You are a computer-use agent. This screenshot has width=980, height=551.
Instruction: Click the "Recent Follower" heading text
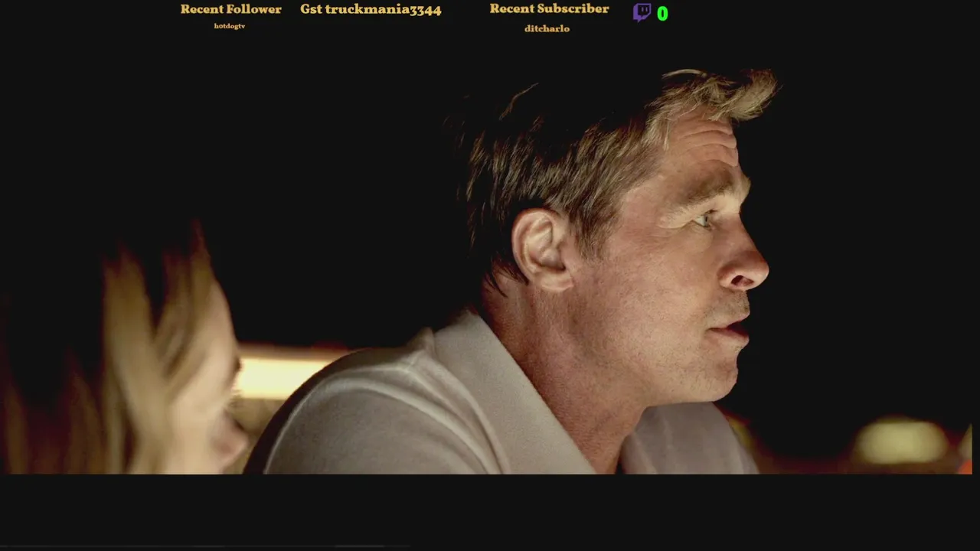(x=230, y=9)
